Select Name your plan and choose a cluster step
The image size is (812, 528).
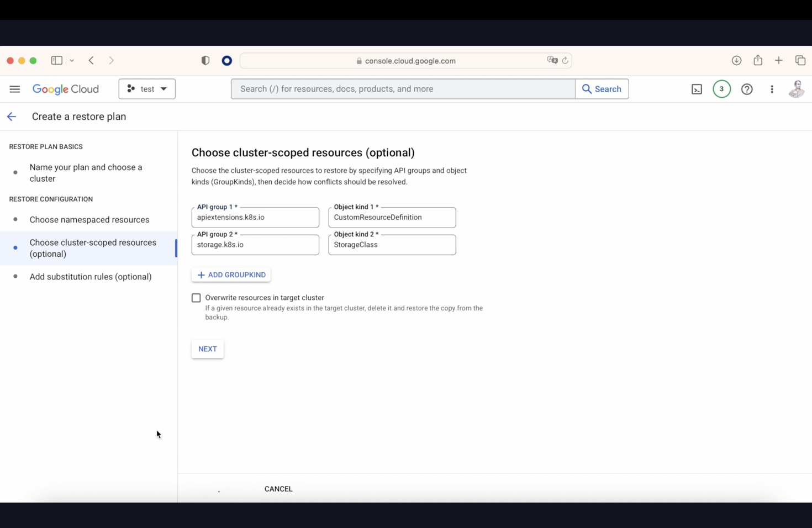click(88, 173)
